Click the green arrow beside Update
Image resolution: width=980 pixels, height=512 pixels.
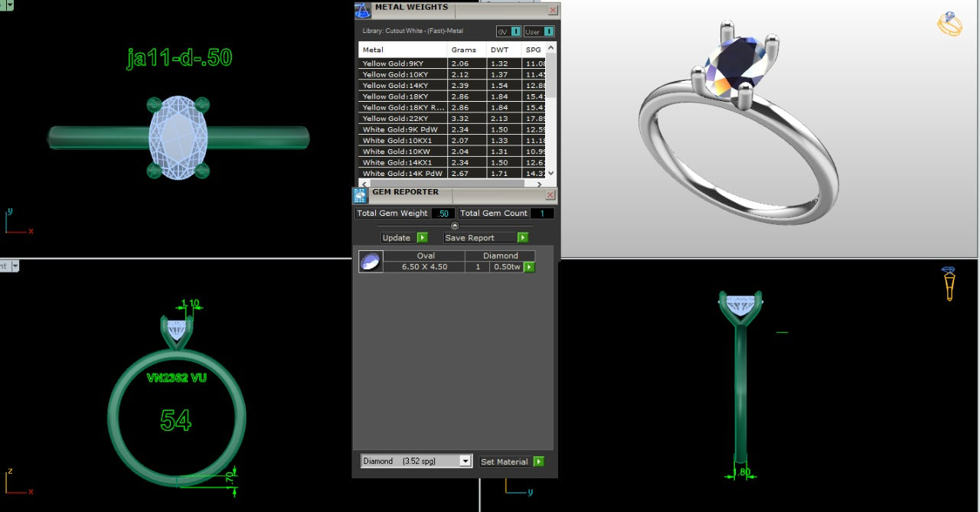[x=422, y=238]
